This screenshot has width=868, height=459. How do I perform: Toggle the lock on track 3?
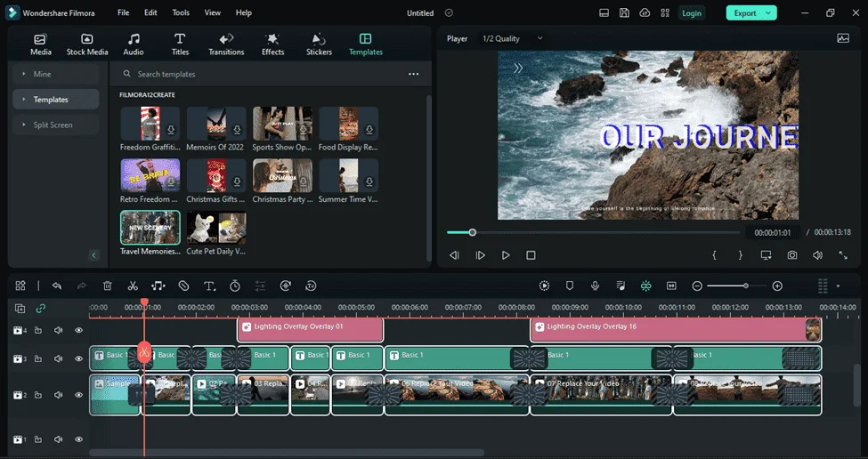38,358
